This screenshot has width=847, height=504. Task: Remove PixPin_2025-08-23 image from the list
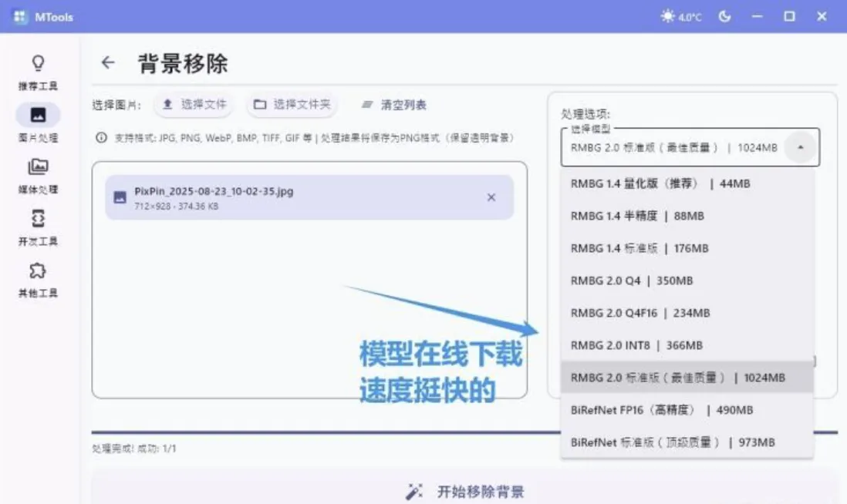click(x=491, y=197)
